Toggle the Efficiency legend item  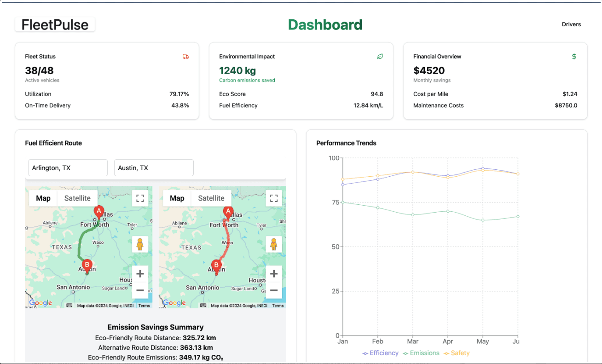380,353
